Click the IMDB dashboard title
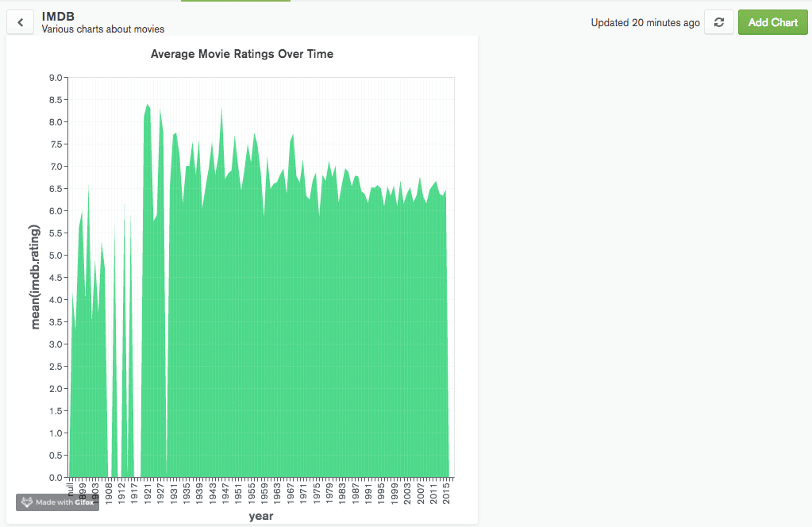Screen dimensions: 812x527 click(58, 16)
